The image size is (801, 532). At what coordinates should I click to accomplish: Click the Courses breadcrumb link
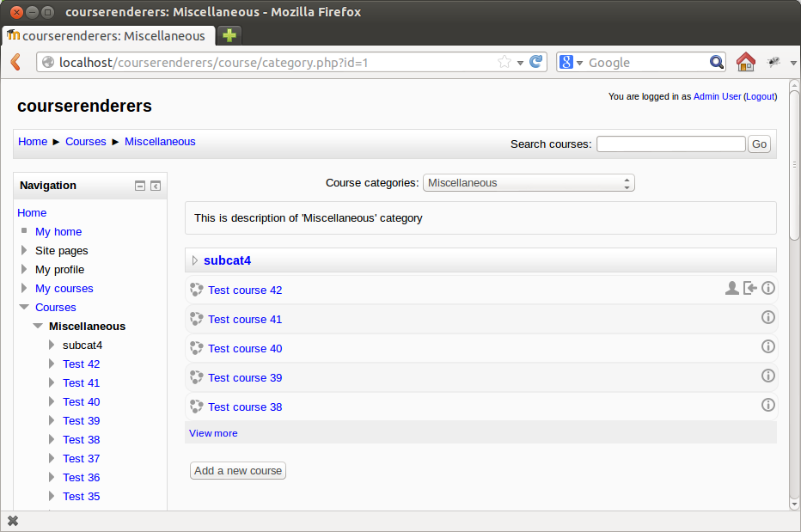86,142
